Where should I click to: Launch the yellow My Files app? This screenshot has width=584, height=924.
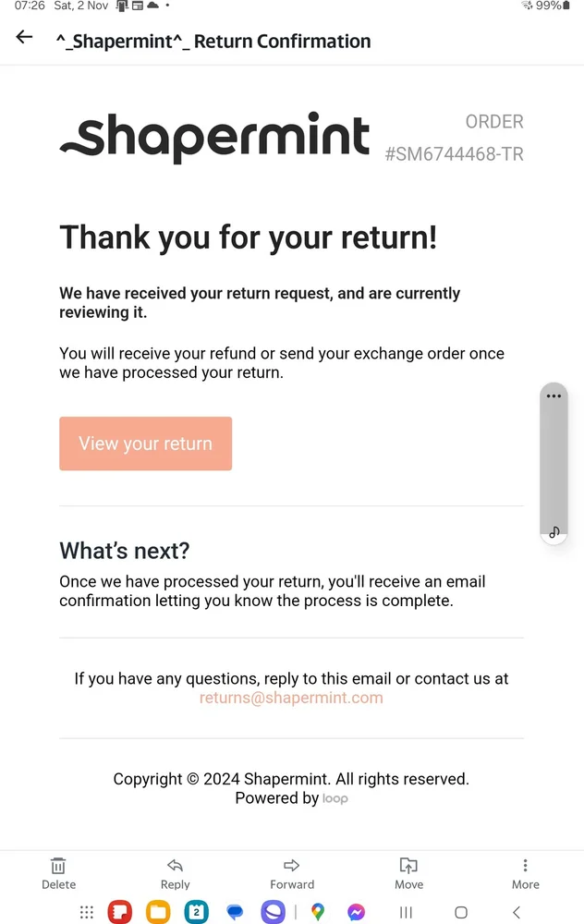158,912
